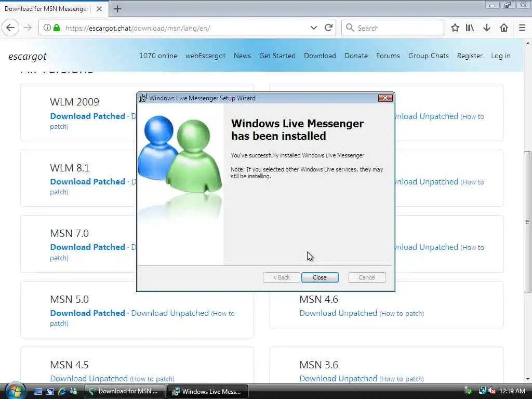Click Download Patched for WLM 8.1
Screen dimensions: 532x399
coord(87,181)
